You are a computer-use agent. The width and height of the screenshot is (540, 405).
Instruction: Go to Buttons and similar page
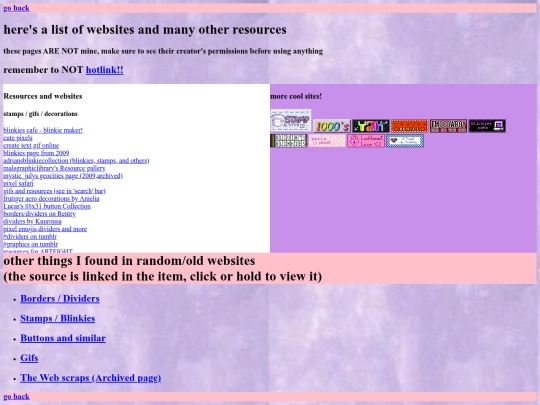pos(63,338)
